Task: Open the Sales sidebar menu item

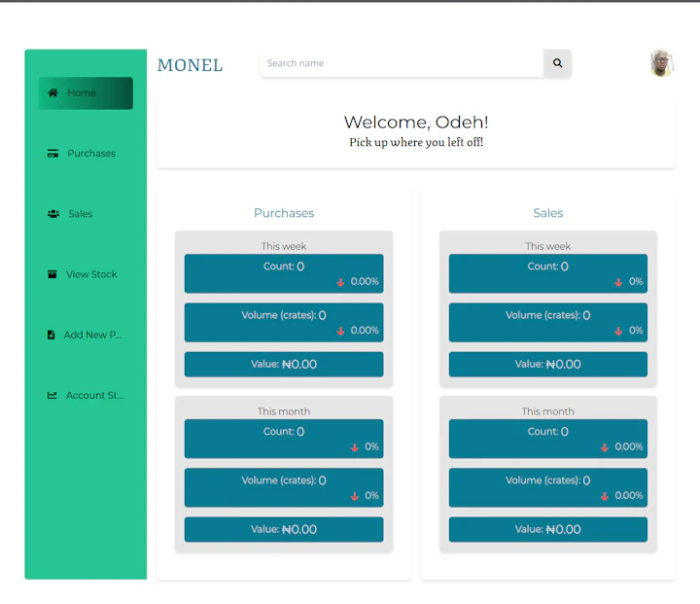Action: [x=81, y=214]
